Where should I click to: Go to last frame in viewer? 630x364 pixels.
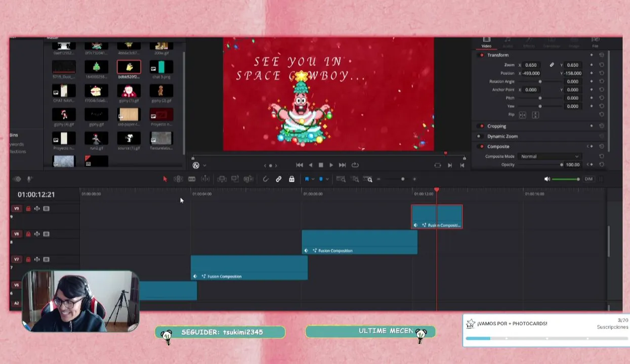tap(342, 165)
